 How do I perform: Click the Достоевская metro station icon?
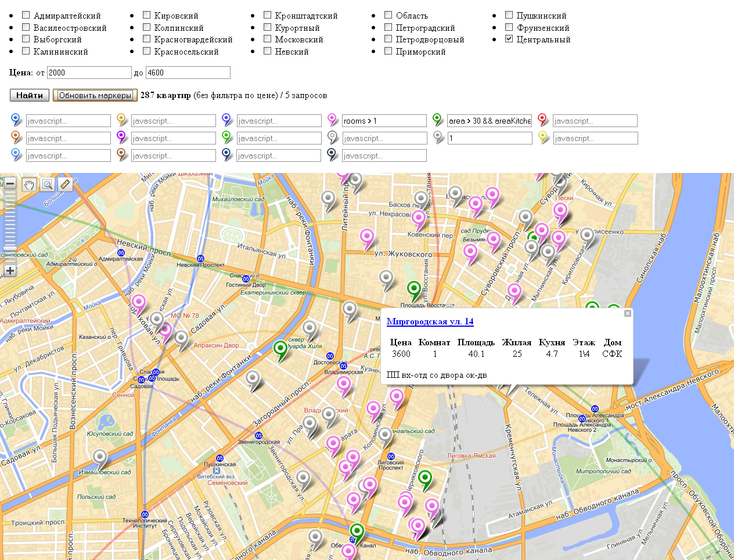click(x=330, y=356)
